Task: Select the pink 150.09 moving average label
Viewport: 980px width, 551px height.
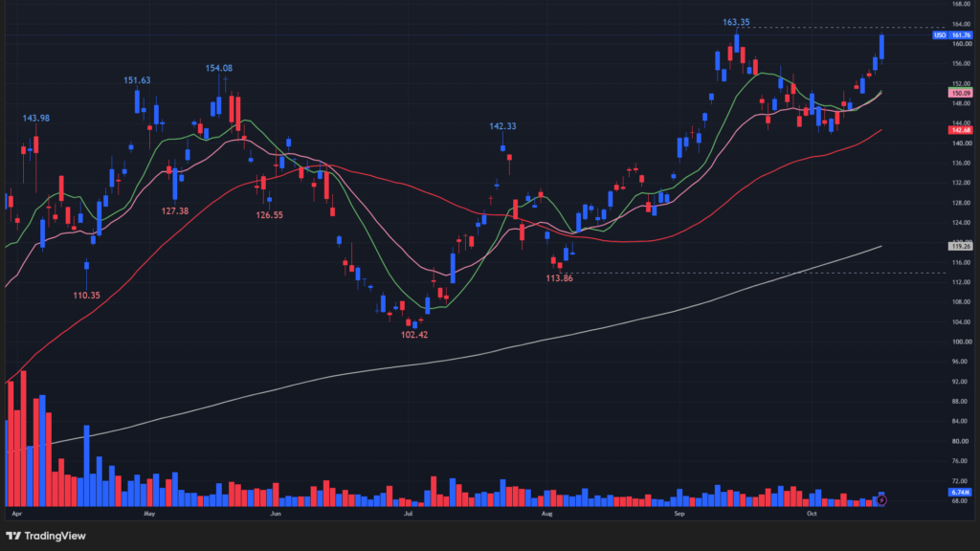Action: click(961, 93)
